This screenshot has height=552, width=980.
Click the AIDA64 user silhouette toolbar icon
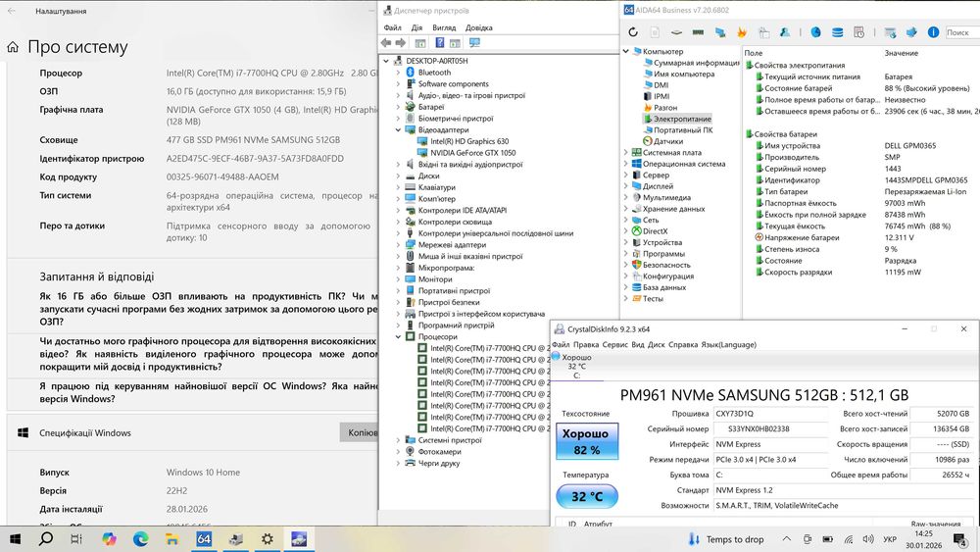785,32
